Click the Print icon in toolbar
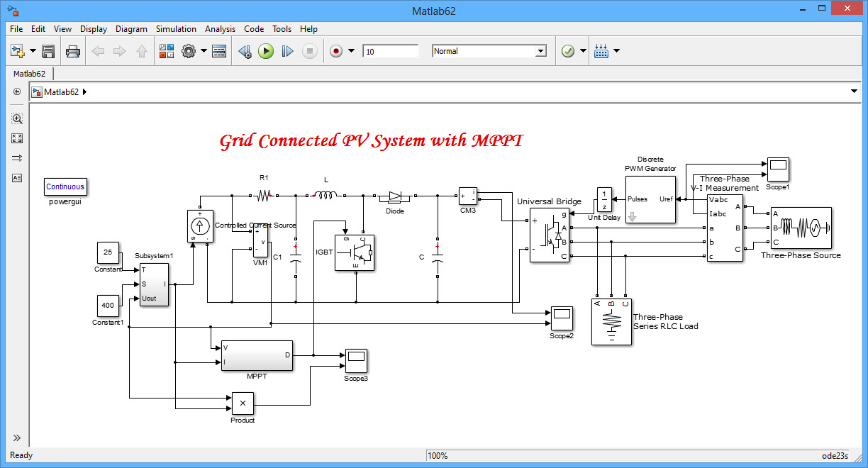This screenshot has height=468, width=868. click(72, 51)
